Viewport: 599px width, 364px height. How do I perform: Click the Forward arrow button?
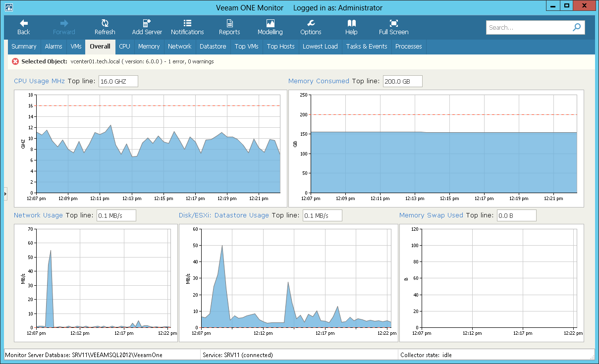pyautogui.click(x=64, y=27)
